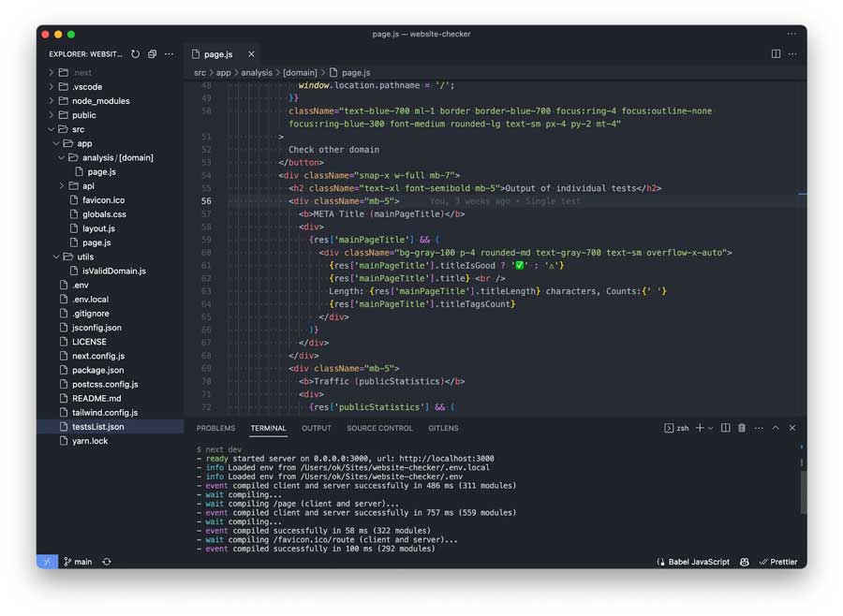The width and height of the screenshot is (843, 616).
Task: Open remote window from status bar corner
Action: [x=47, y=562]
